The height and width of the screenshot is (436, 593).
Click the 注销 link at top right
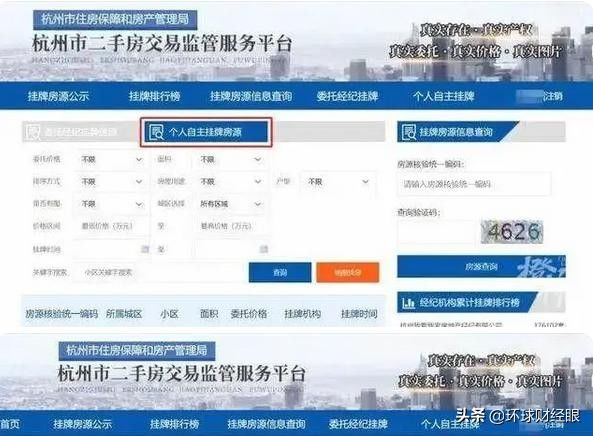pos(553,96)
